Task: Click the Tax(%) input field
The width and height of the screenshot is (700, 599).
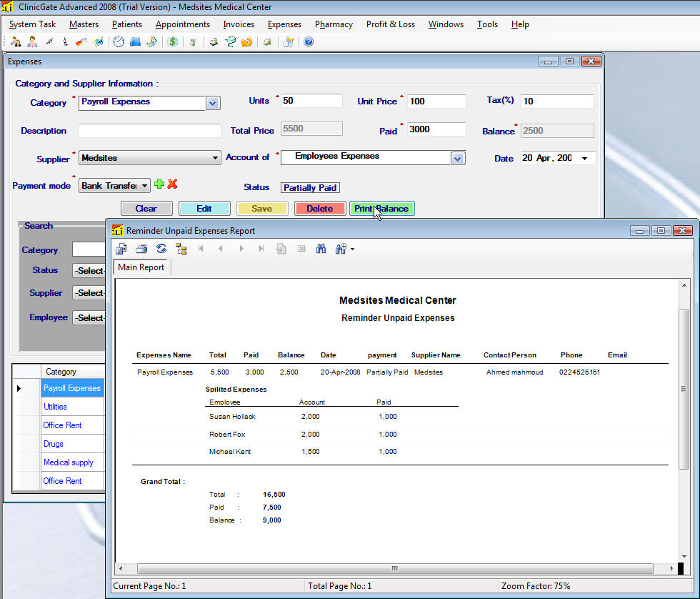Action: click(x=558, y=102)
